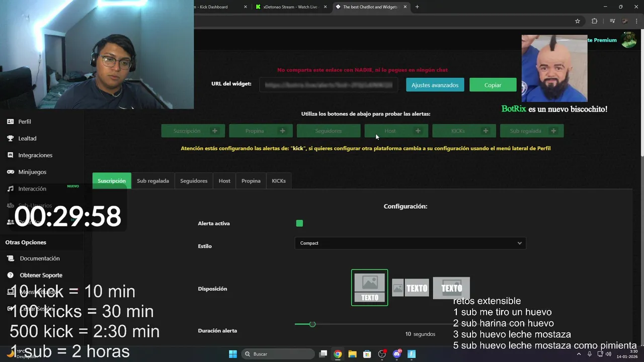
Task: Click the taskbar Buscar search box
Action: point(277,354)
